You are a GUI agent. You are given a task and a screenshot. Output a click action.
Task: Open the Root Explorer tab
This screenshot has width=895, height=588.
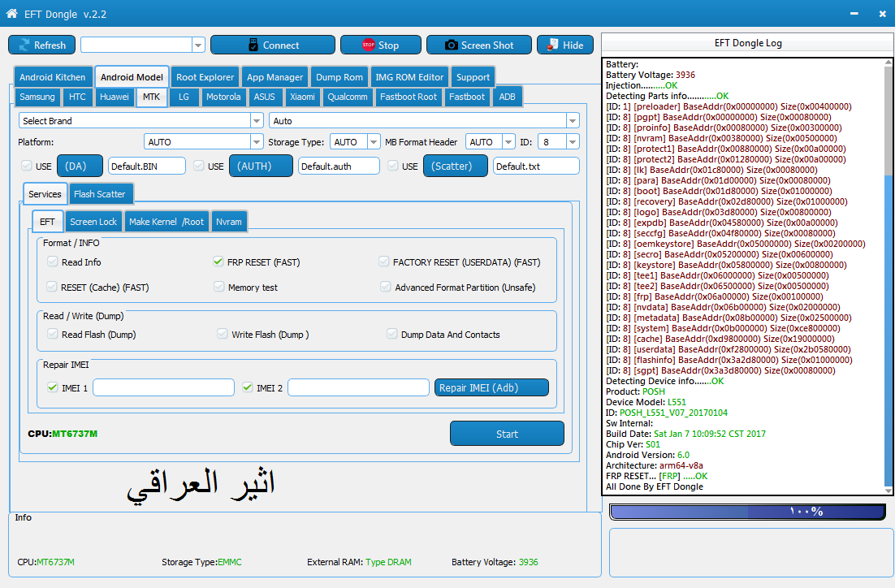coord(205,77)
